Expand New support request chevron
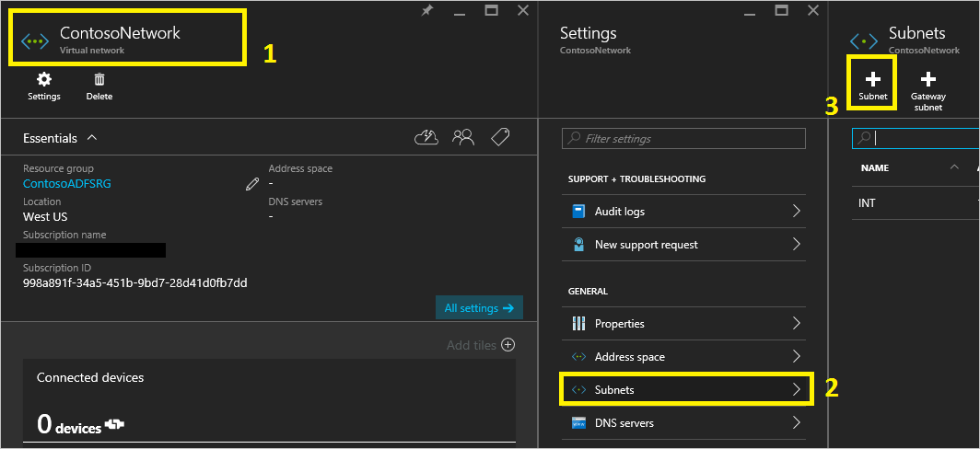The height and width of the screenshot is (449, 980). 796,245
